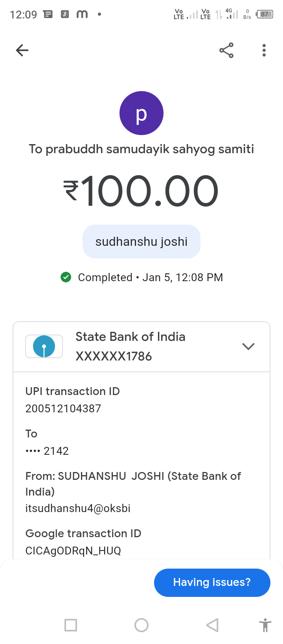Tap the account number XXXXXX1786

tap(114, 356)
